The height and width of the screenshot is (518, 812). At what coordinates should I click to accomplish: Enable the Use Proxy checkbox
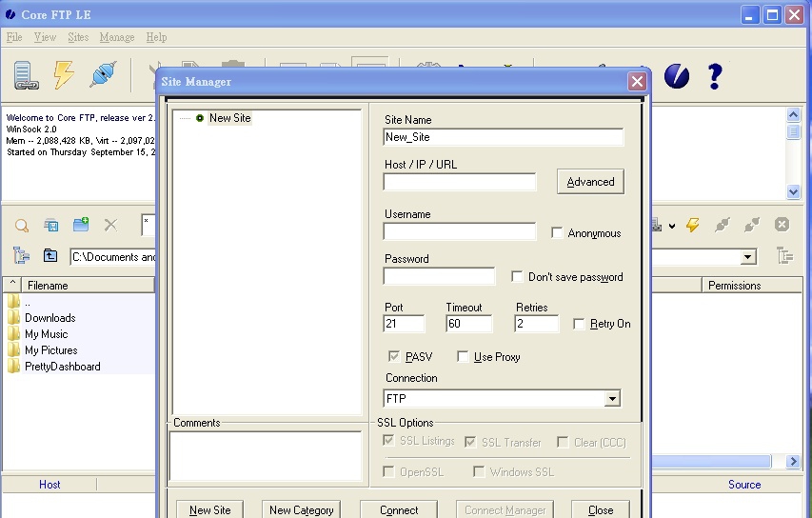click(463, 356)
